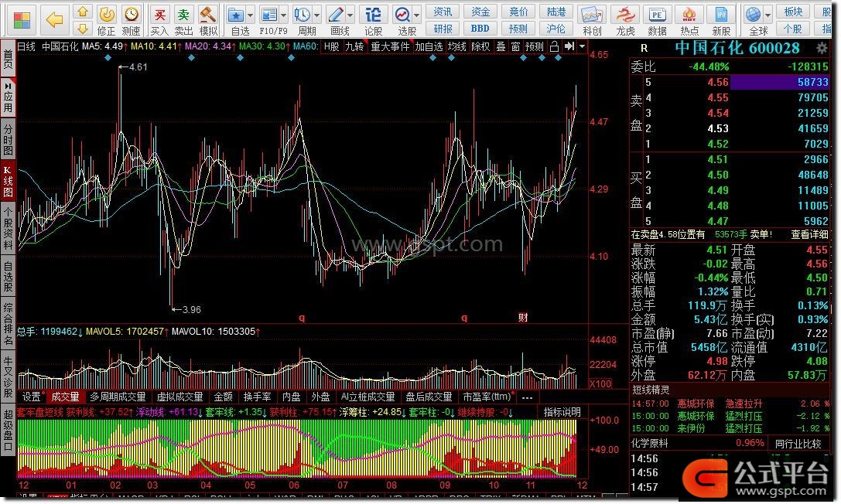Switch to the 市盈率(ttm) tab
The width and height of the screenshot is (841, 504).
tap(487, 397)
